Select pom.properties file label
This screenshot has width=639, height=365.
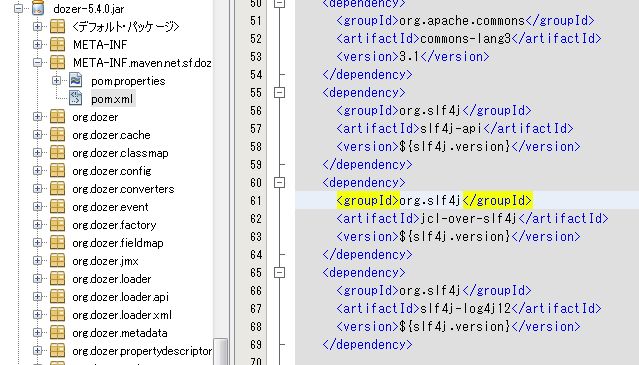128,81
